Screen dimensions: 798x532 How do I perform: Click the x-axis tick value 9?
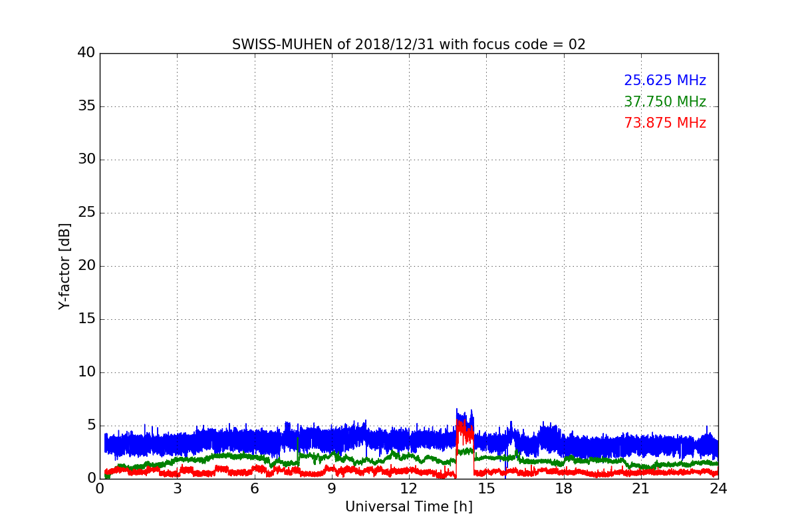click(x=332, y=489)
